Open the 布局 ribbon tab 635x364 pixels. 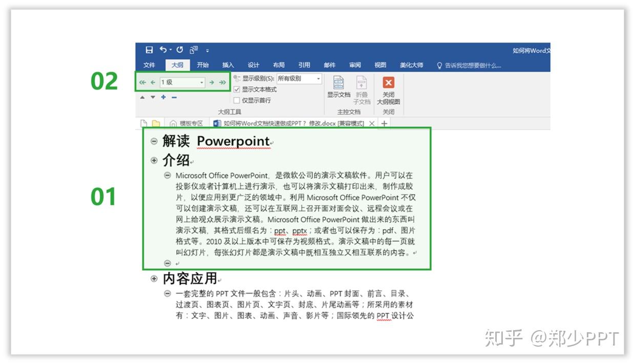click(279, 65)
